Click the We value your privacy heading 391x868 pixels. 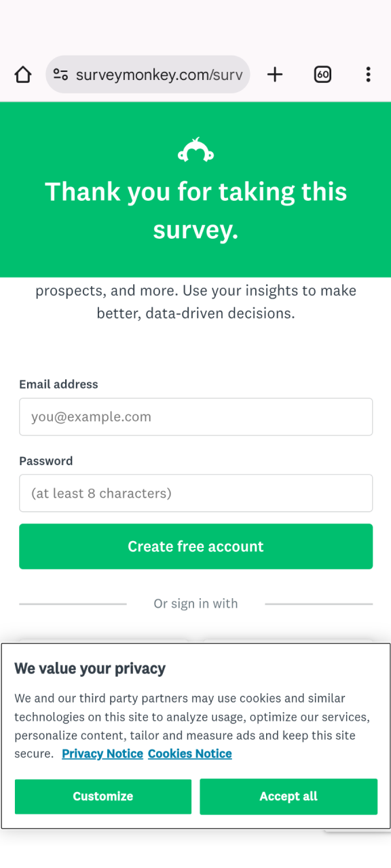pos(90,669)
